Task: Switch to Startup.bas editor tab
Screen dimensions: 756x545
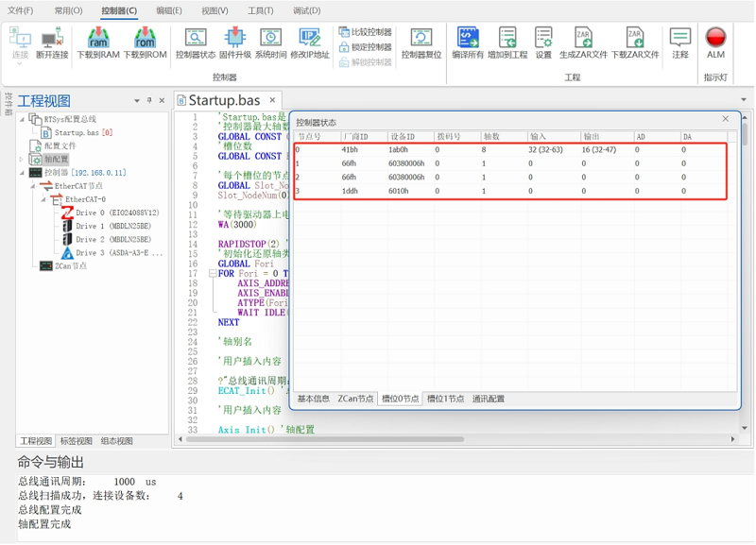Action: (224, 100)
